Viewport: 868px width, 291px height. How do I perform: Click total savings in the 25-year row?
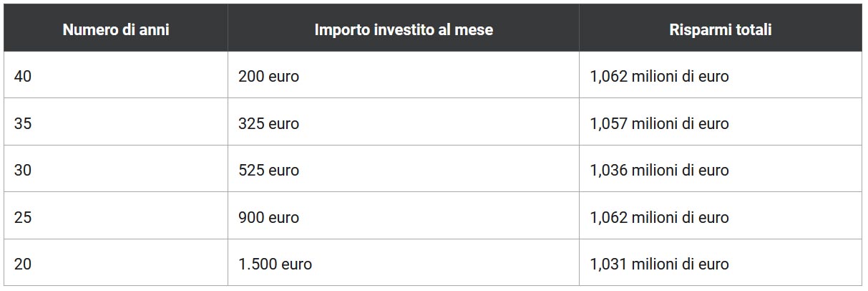tap(659, 217)
